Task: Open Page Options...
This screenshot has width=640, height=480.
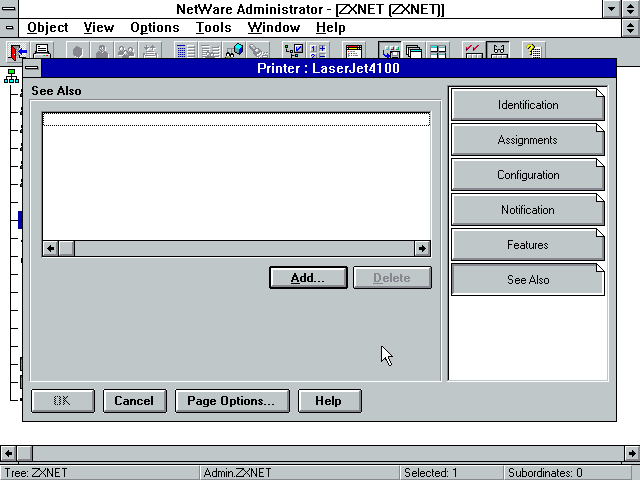Action: pyautogui.click(x=232, y=401)
